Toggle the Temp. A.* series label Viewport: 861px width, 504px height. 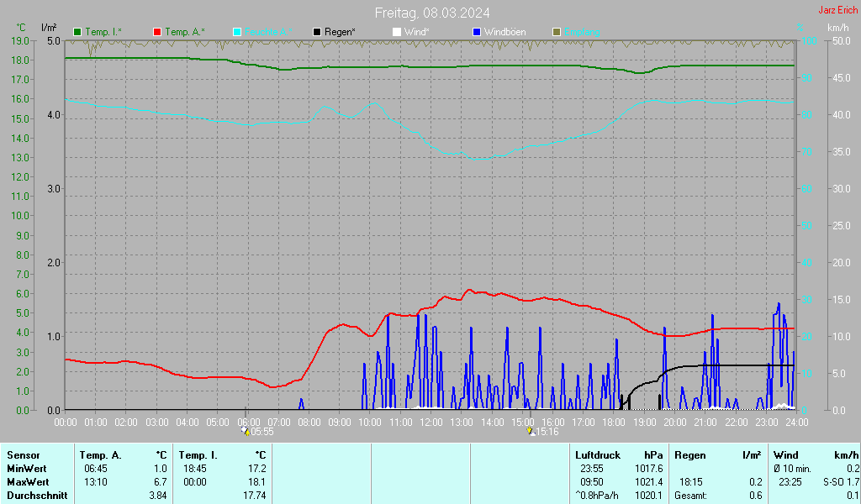click(x=184, y=32)
